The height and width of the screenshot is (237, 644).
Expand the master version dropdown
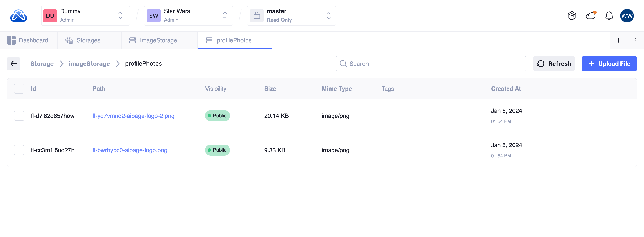[x=291, y=16]
